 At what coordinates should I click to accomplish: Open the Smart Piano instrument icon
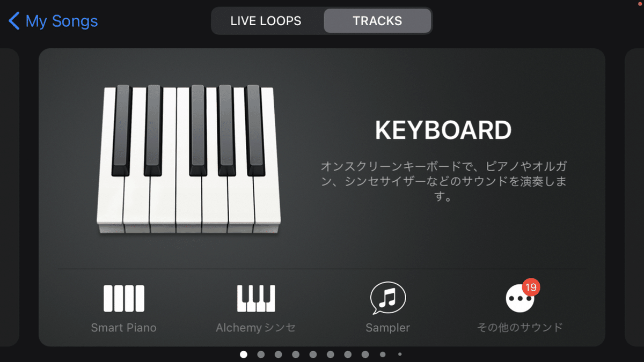point(124,298)
